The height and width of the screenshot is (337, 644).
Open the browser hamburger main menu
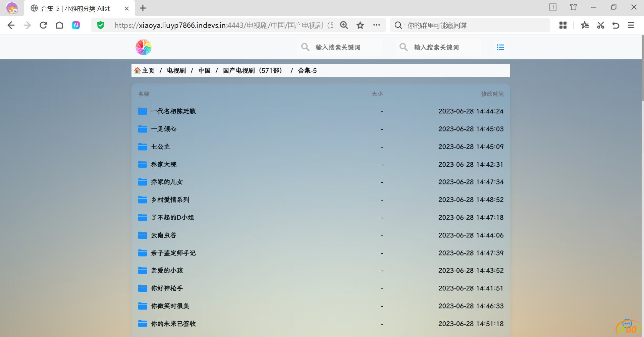(631, 25)
